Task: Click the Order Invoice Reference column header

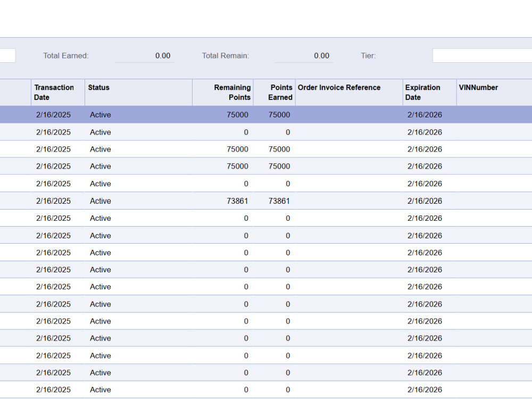Action: pos(349,92)
